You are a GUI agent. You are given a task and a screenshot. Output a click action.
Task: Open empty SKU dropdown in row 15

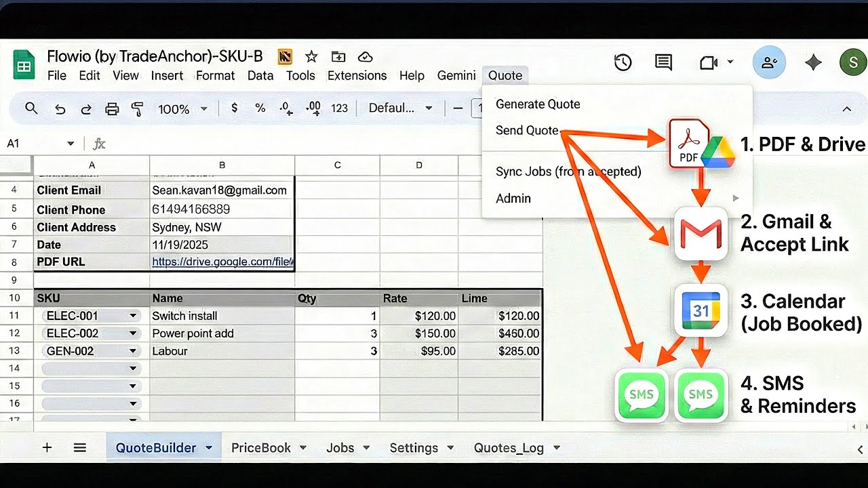coord(133,386)
